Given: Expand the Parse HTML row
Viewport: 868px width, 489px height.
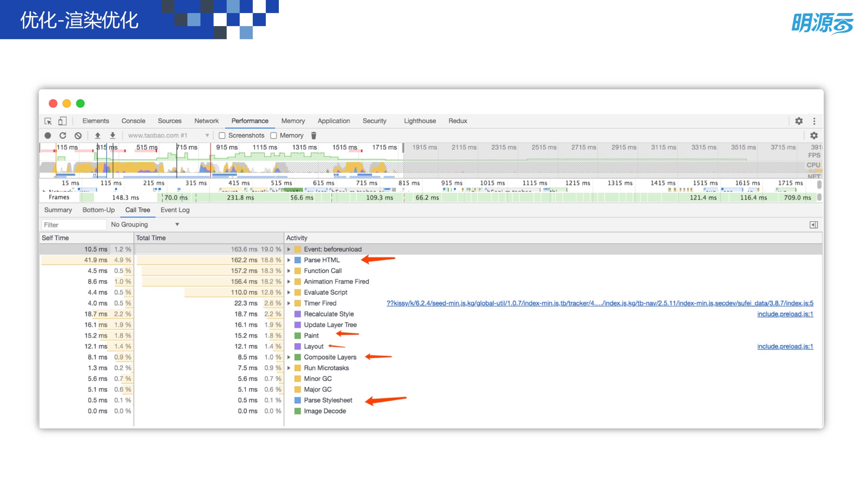Looking at the screenshot, I should coord(289,260).
